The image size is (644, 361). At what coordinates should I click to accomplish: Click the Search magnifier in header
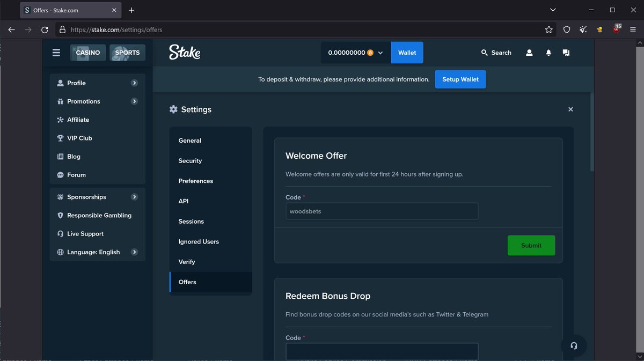(x=485, y=53)
